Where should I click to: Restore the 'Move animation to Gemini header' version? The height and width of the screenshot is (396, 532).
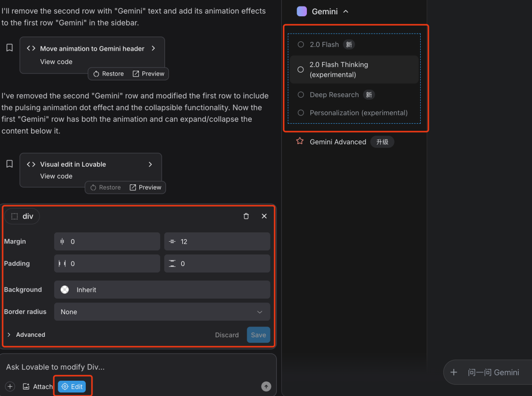pyautogui.click(x=108, y=73)
